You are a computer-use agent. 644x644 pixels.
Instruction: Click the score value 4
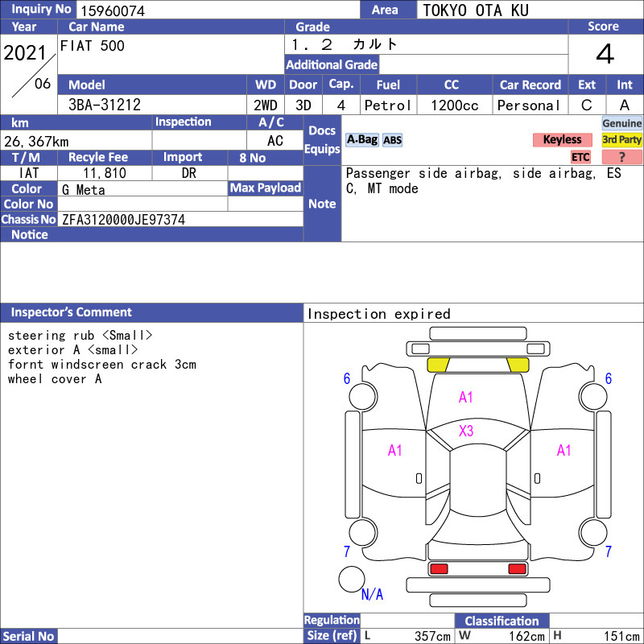coord(605,54)
